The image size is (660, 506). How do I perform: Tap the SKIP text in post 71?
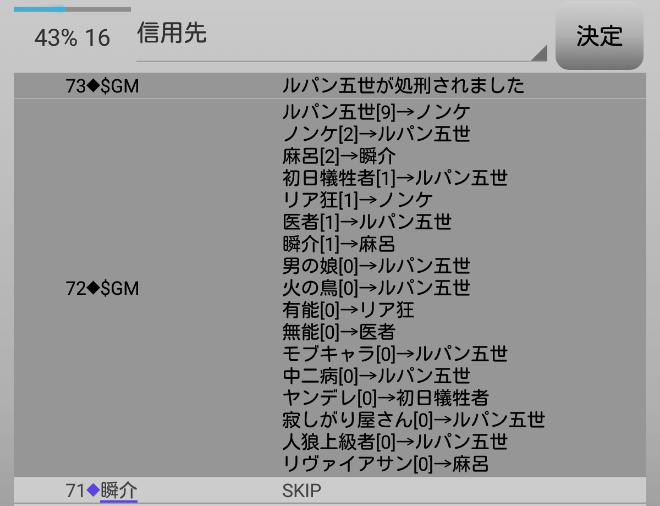(x=302, y=491)
